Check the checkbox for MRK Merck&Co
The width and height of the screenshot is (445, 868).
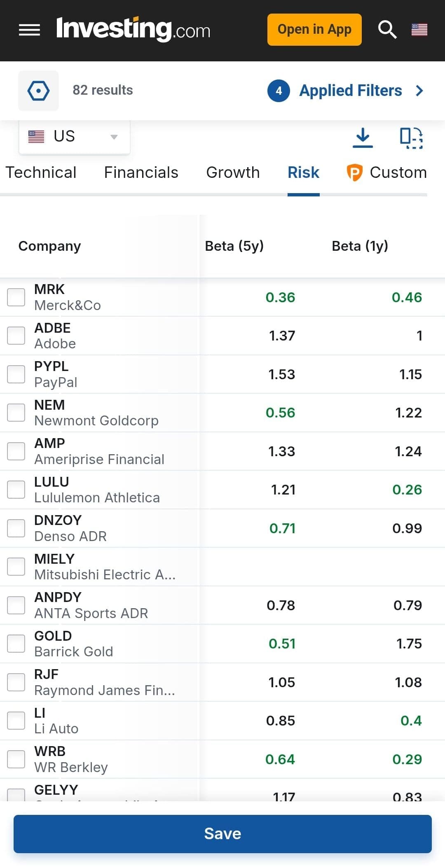pyautogui.click(x=16, y=297)
